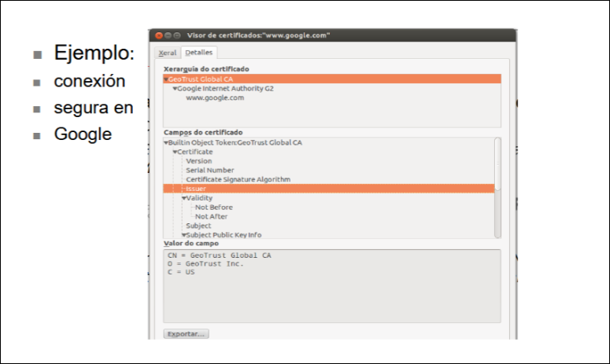The width and height of the screenshot is (610, 364).
Task: Click the window minimize button
Action: click(168, 35)
